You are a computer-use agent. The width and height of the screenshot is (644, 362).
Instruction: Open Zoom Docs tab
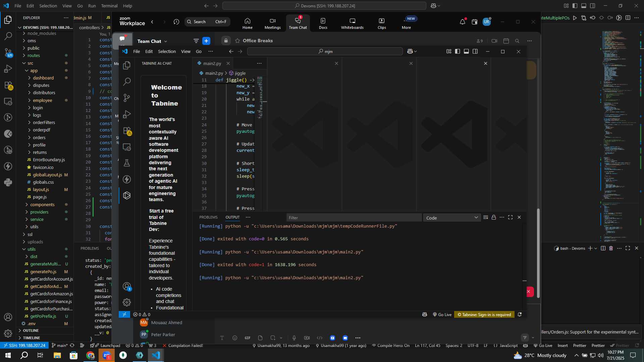pyautogui.click(x=323, y=23)
